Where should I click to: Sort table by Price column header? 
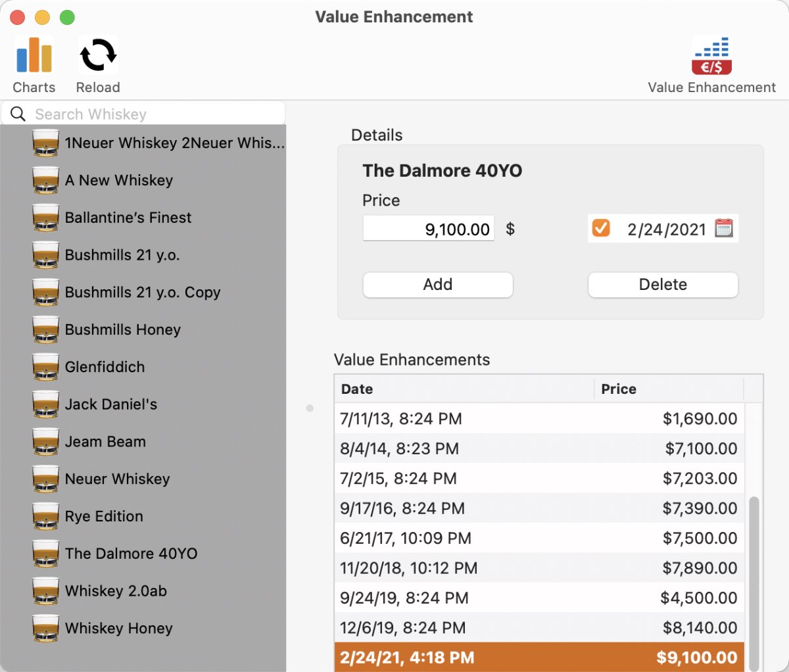click(x=669, y=389)
